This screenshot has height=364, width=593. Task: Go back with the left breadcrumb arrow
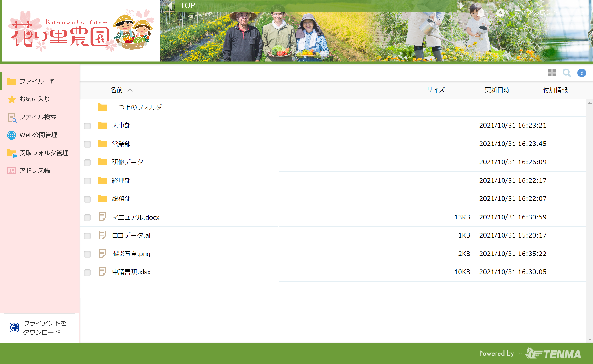(x=170, y=6)
